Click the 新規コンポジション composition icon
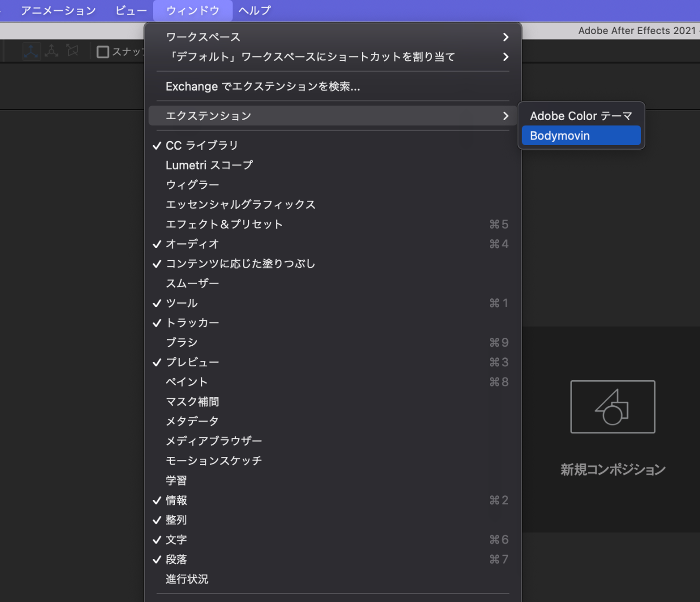700x602 pixels. pos(612,407)
